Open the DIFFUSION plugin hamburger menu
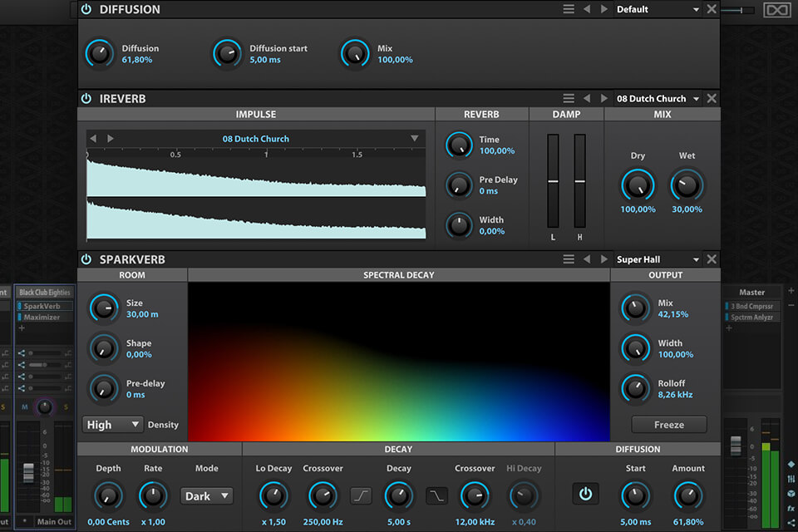Screen dimensions: 798x532 click(569, 9)
